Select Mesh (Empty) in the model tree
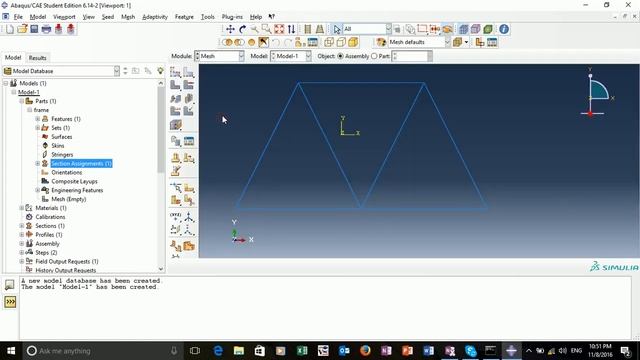Image resolution: width=640 pixels, height=360 pixels. point(69,199)
